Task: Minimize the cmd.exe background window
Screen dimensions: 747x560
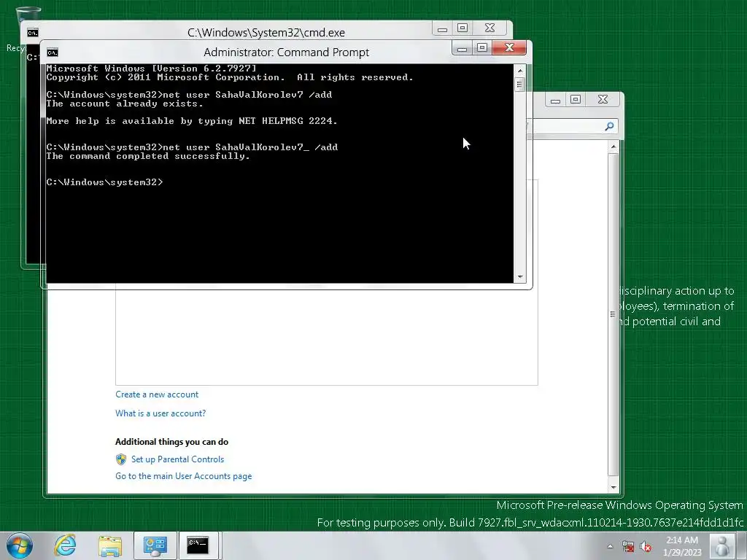Action: [x=442, y=28]
